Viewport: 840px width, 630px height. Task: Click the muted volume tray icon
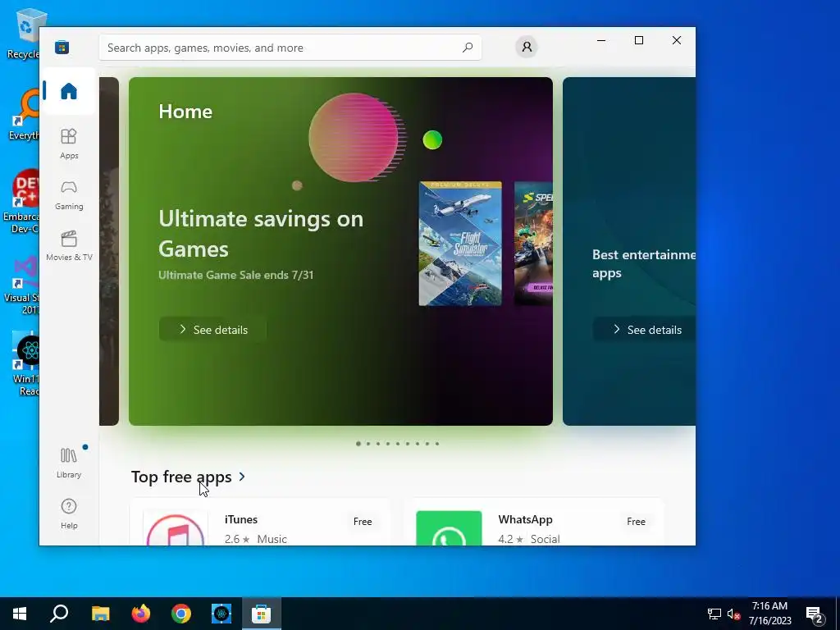tap(733, 614)
